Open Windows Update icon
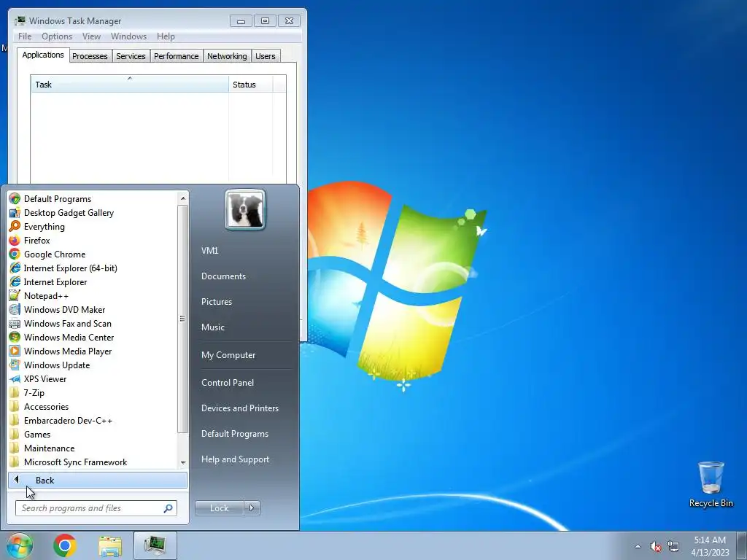The image size is (747, 560). pos(15,365)
